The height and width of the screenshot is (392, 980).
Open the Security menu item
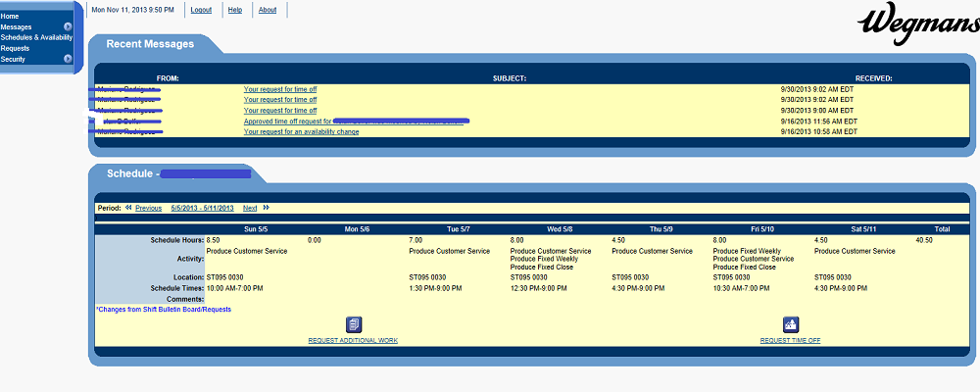tap(13, 59)
